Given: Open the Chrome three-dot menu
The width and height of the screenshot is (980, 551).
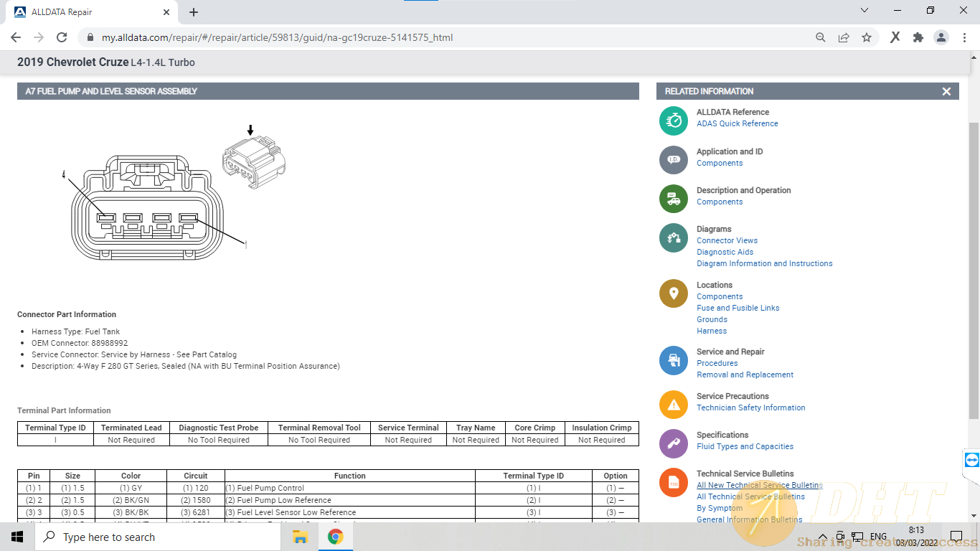Looking at the screenshot, I should coord(964,37).
